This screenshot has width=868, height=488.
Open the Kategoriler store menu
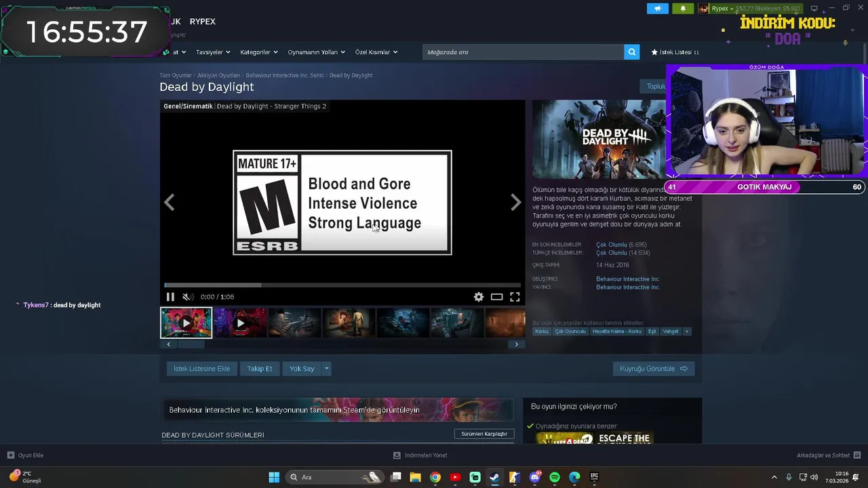point(258,52)
